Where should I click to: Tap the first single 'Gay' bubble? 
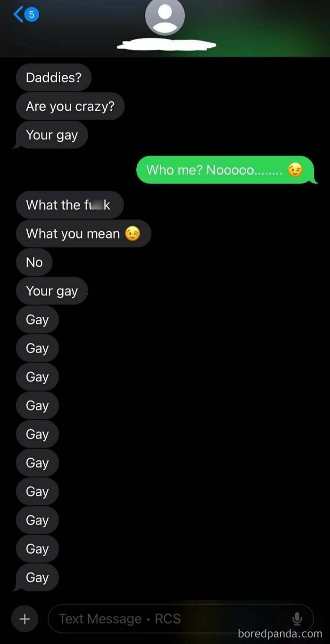tap(37, 320)
